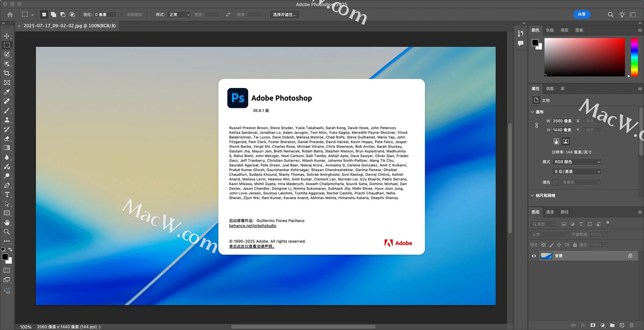
Task: Swap foreground and background colors
Action: [10, 250]
